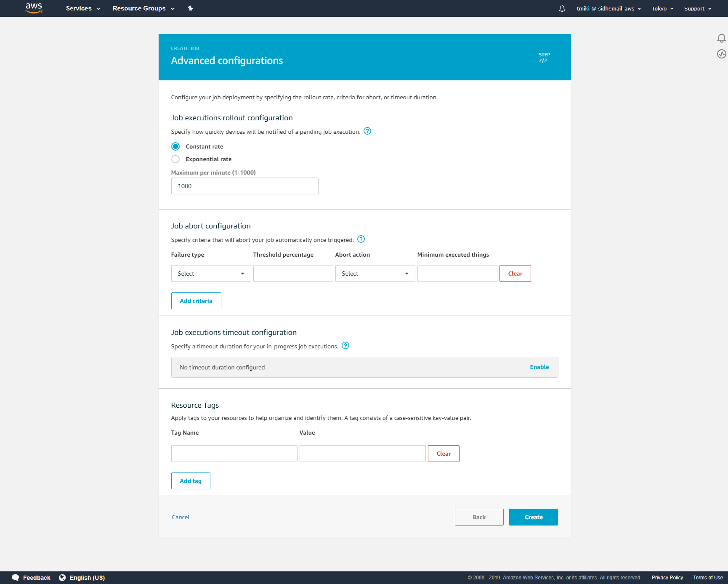Open the Services menu
The image size is (728, 584).
pos(83,8)
